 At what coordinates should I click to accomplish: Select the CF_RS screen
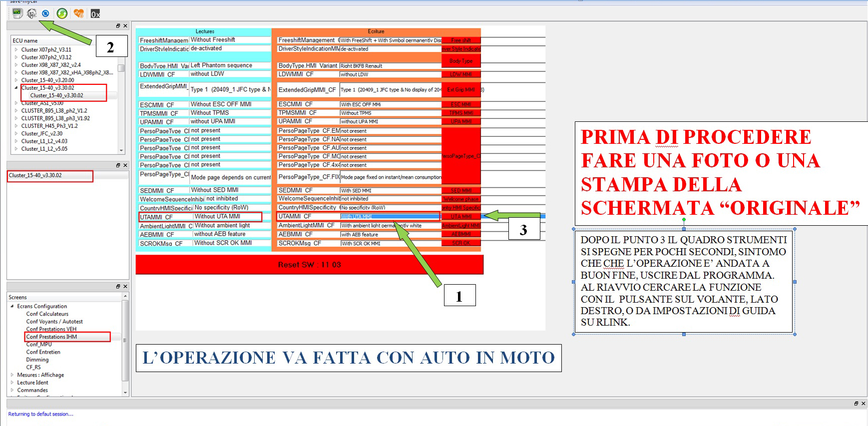pos(33,367)
